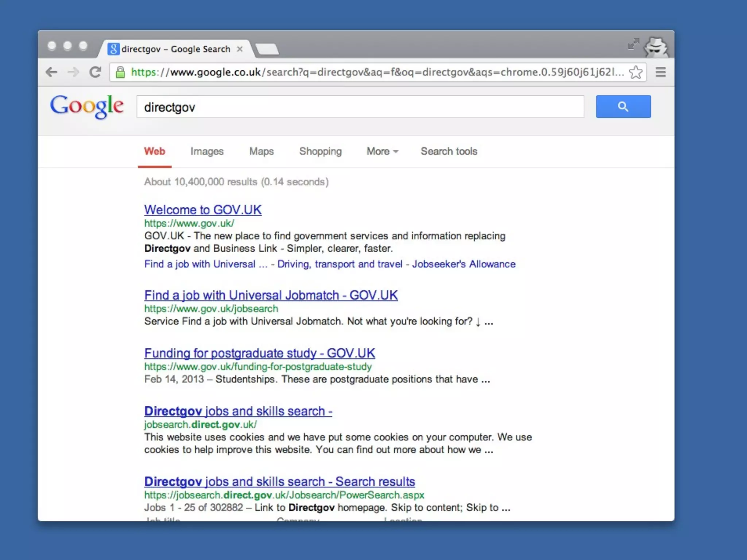747x560 pixels.
Task: Click the middle minimize window dot
Action: pos(67,46)
